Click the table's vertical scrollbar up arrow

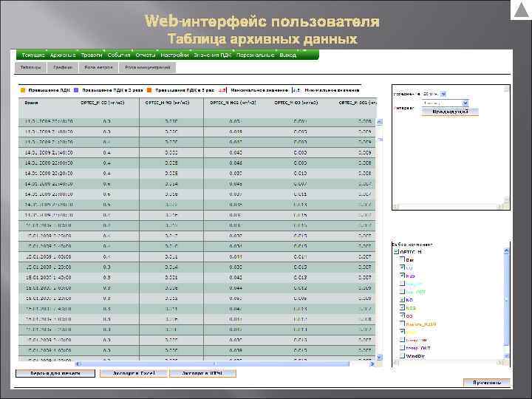(x=380, y=122)
